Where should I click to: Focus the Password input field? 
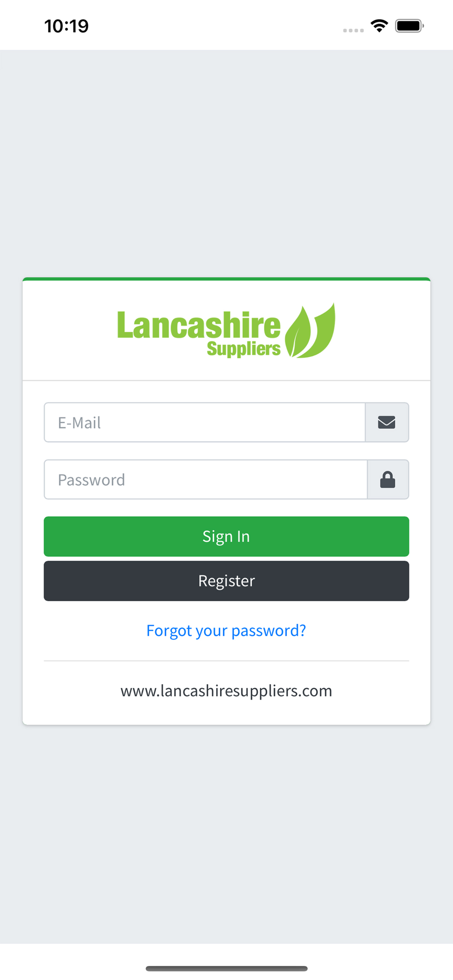[x=206, y=479]
